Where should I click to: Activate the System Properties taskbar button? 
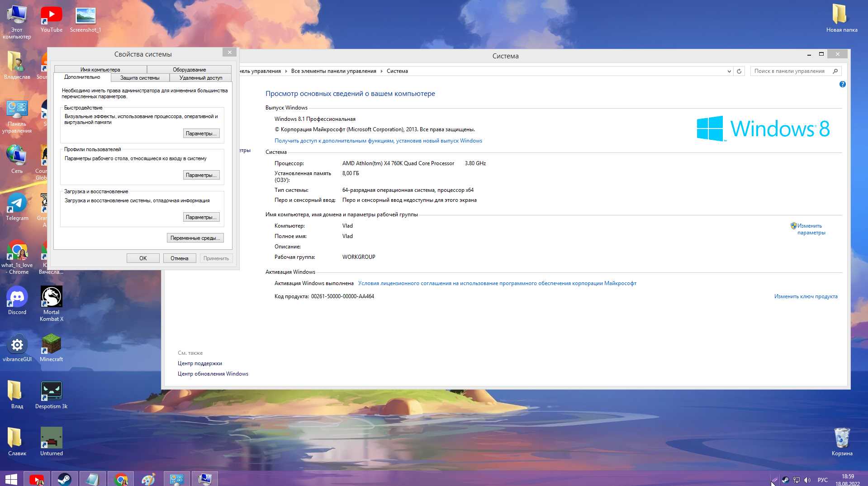click(x=204, y=479)
